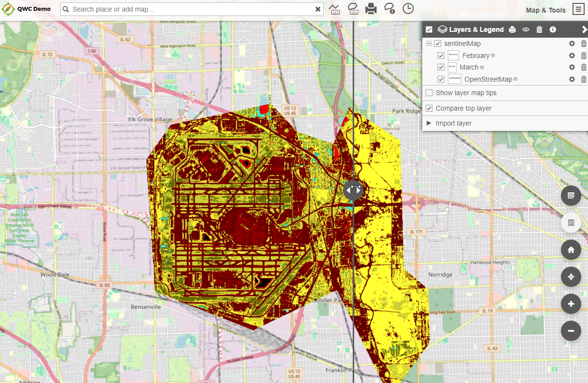588x383 pixels.
Task: Expand the Import layer section
Action: [x=429, y=123]
